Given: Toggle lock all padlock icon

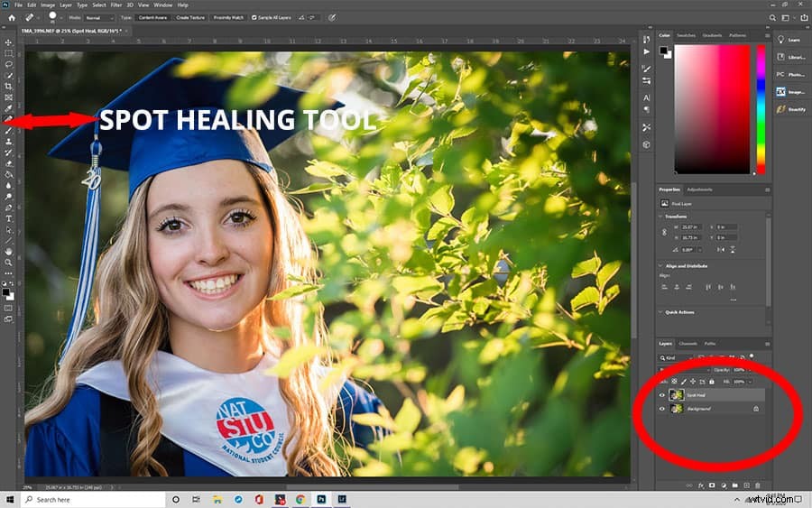Looking at the screenshot, I should 712,382.
